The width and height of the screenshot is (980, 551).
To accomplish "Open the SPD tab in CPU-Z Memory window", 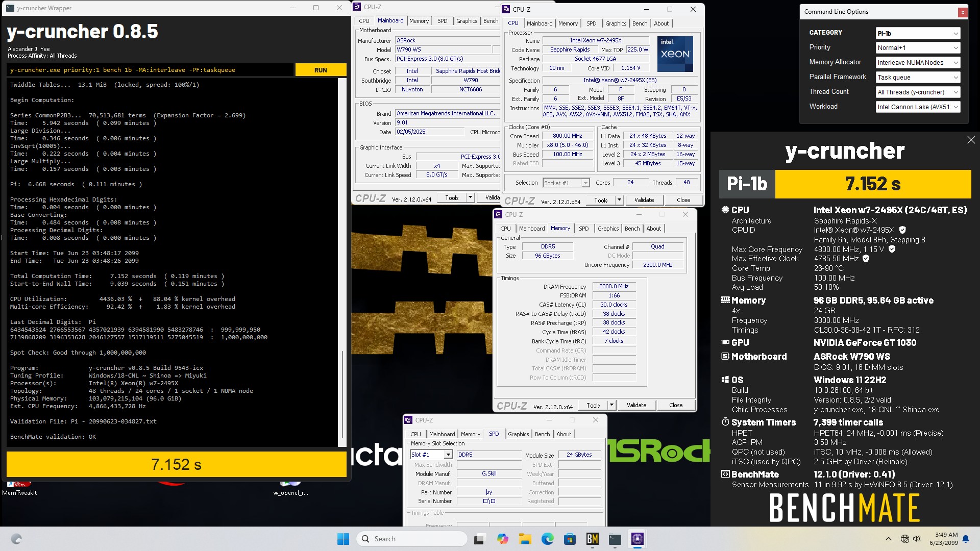I will click(583, 229).
